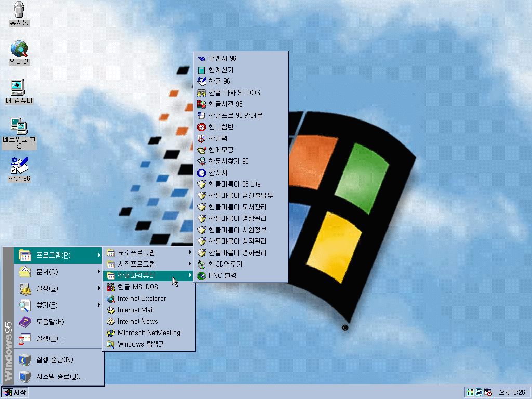The width and height of the screenshot is (532, 399).
Task: Choose 도움말(H) in the start menu
Action: tap(58, 322)
